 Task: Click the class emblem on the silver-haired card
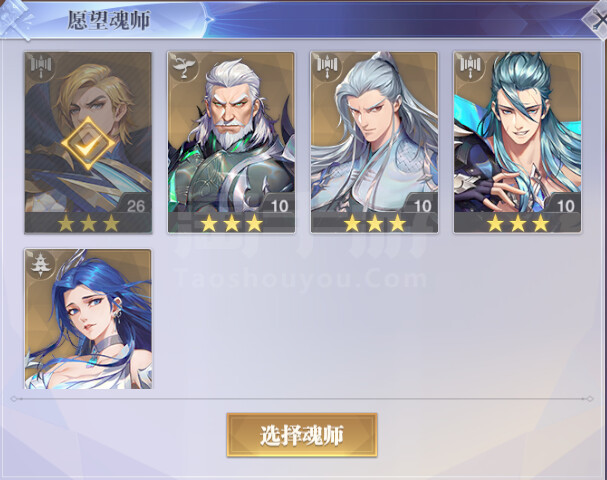click(327, 67)
